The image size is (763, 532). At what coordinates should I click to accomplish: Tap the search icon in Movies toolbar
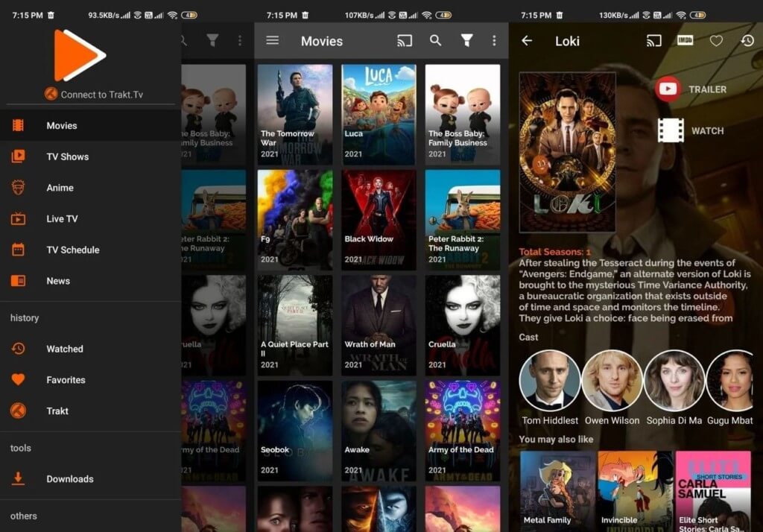click(435, 40)
